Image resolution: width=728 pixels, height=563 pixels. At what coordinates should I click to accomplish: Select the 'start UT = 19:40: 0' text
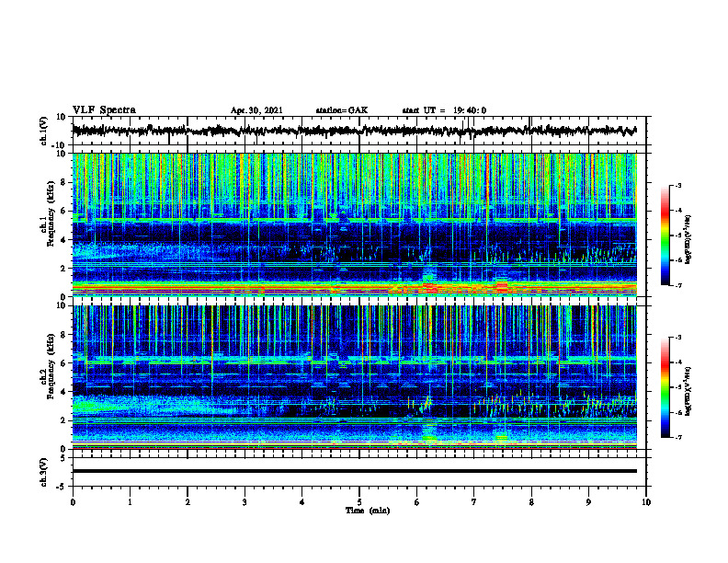click(x=444, y=110)
